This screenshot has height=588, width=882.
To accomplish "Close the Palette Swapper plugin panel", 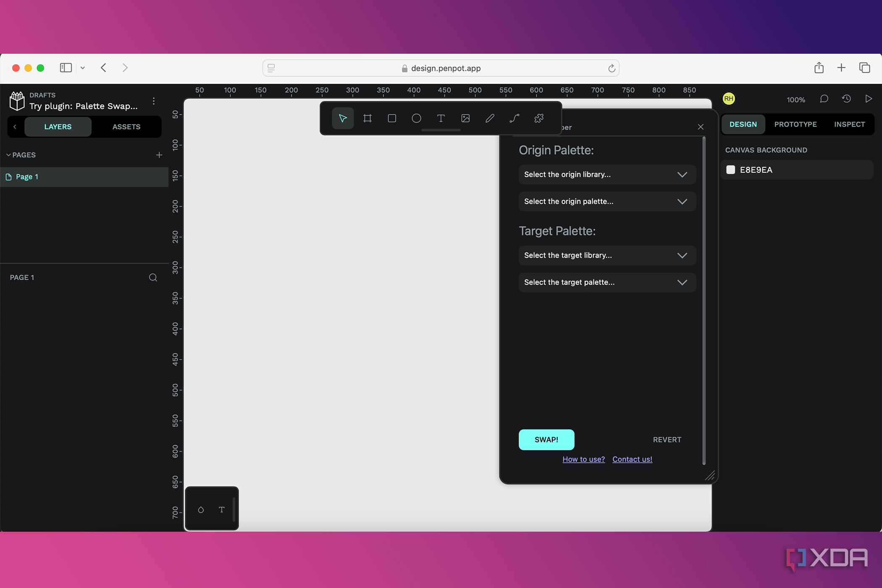I will (x=701, y=127).
